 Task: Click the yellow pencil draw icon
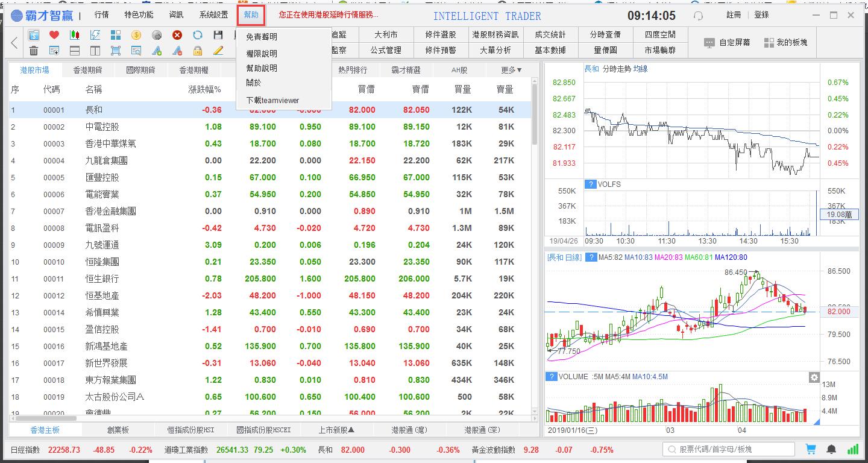point(218,51)
